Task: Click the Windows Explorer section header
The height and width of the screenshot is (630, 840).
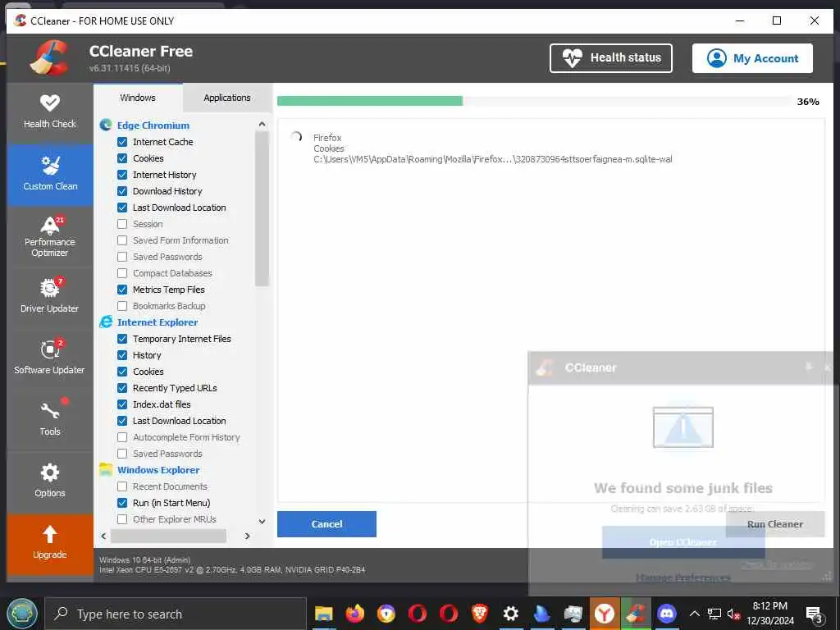Action: pyautogui.click(x=158, y=470)
